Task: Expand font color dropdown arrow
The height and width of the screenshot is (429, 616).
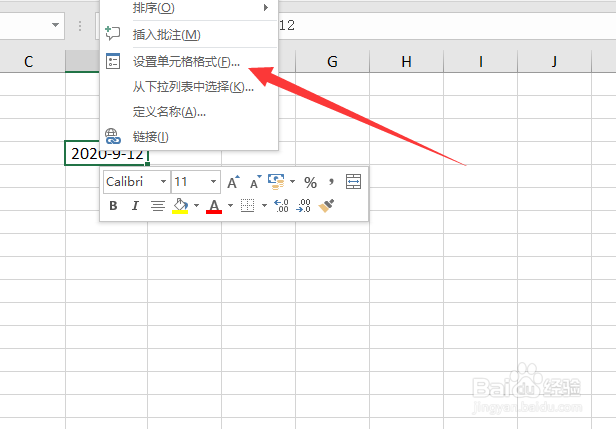Action: pyautogui.click(x=231, y=205)
